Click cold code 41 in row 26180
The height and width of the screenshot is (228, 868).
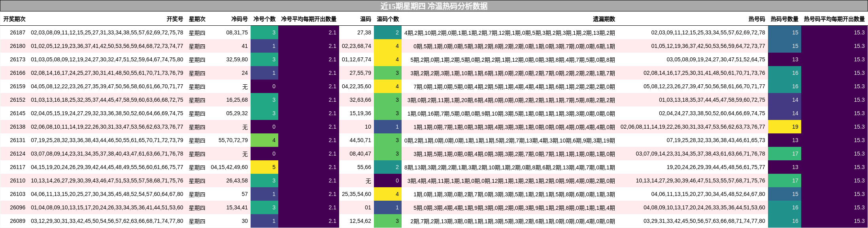tap(245, 46)
